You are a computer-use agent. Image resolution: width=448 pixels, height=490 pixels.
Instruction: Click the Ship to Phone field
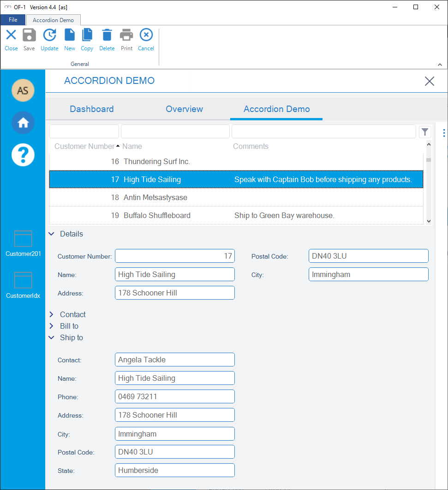175,396
